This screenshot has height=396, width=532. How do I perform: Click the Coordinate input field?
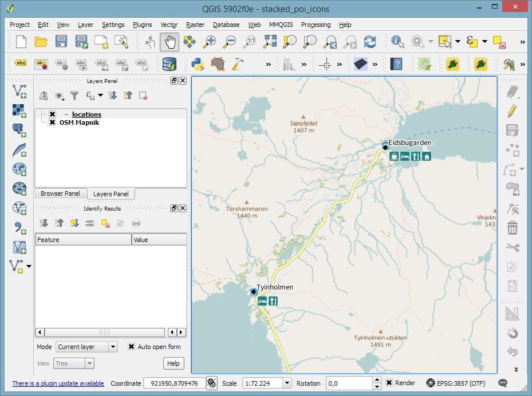[174, 383]
